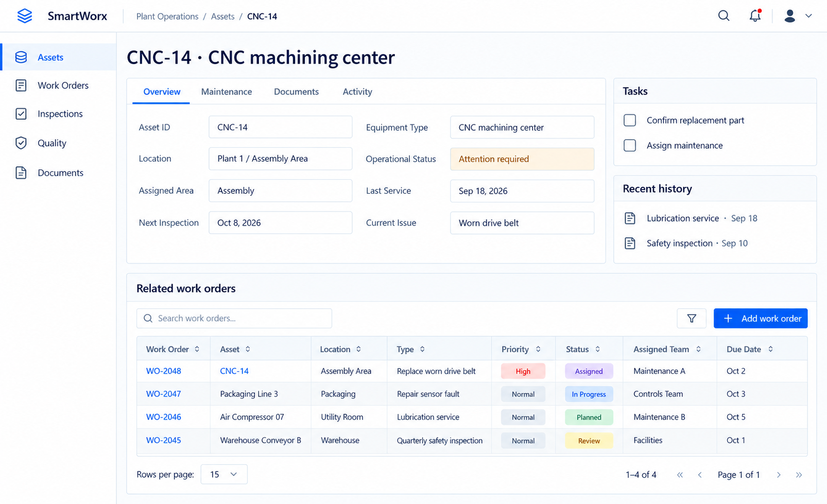Click the SmartWorx logo icon
Viewport: 827px width, 504px height.
click(x=24, y=16)
